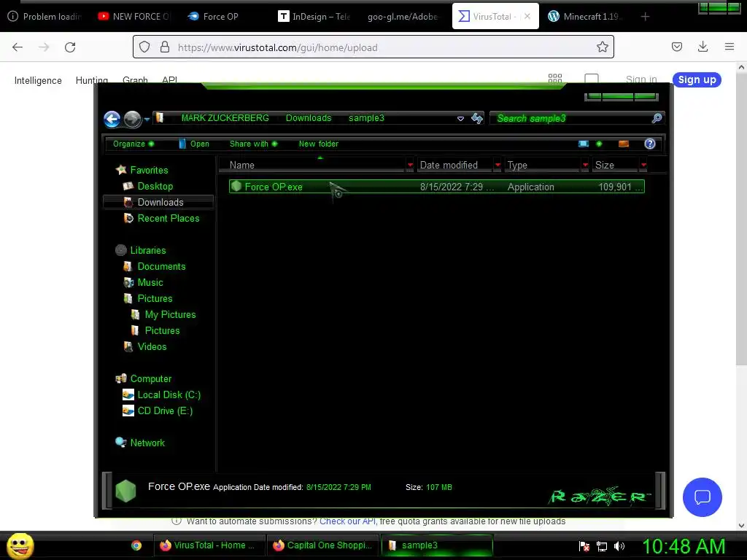Click the volume speaker tray icon
Image resolution: width=747 pixels, height=560 pixels.
(619, 546)
